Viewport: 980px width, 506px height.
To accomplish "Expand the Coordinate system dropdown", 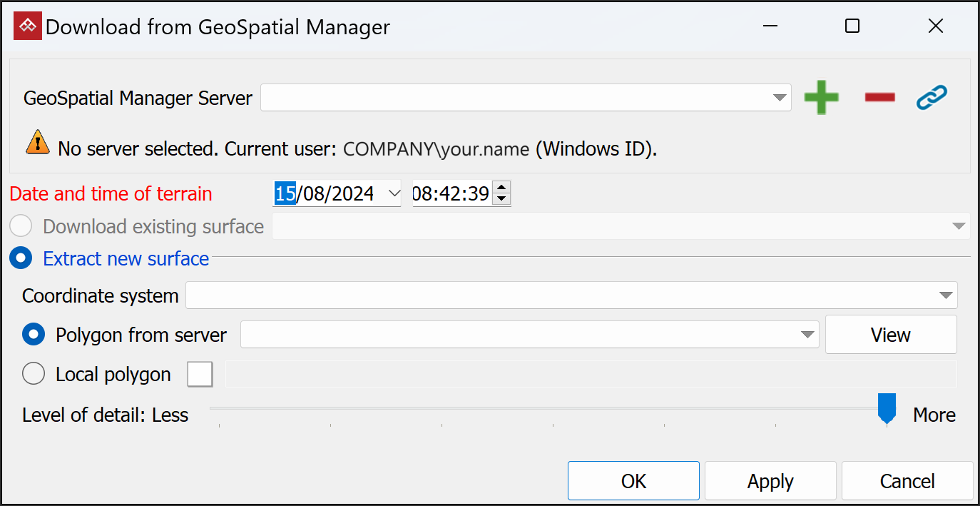I will 946,295.
